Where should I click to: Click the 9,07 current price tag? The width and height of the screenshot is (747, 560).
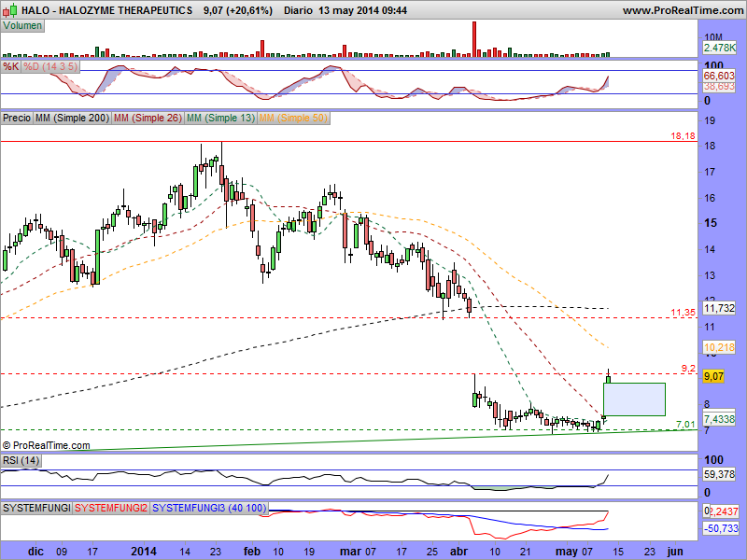[713, 377]
